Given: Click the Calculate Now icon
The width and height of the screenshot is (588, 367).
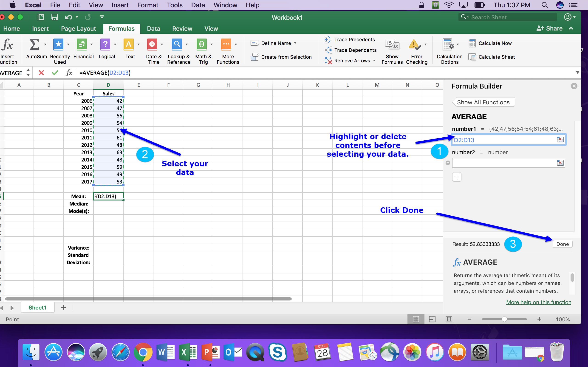Looking at the screenshot, I should pos(472,43).
